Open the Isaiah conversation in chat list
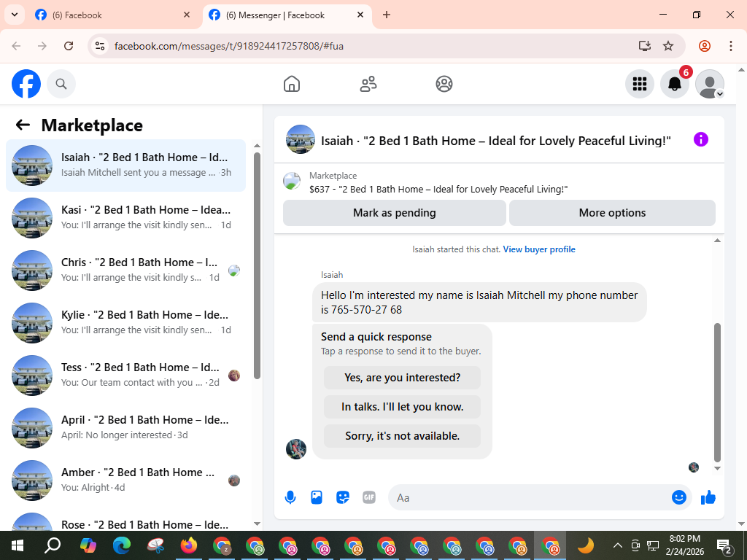 point(125,166)
